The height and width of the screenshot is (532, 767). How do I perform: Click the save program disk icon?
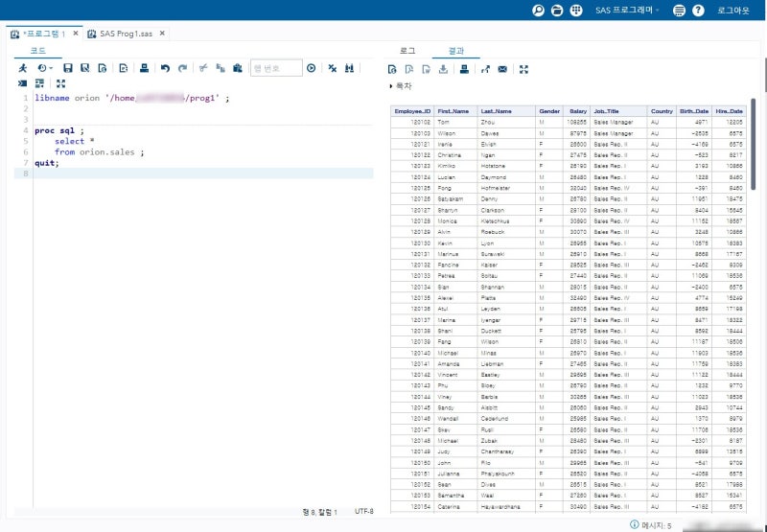68,69
